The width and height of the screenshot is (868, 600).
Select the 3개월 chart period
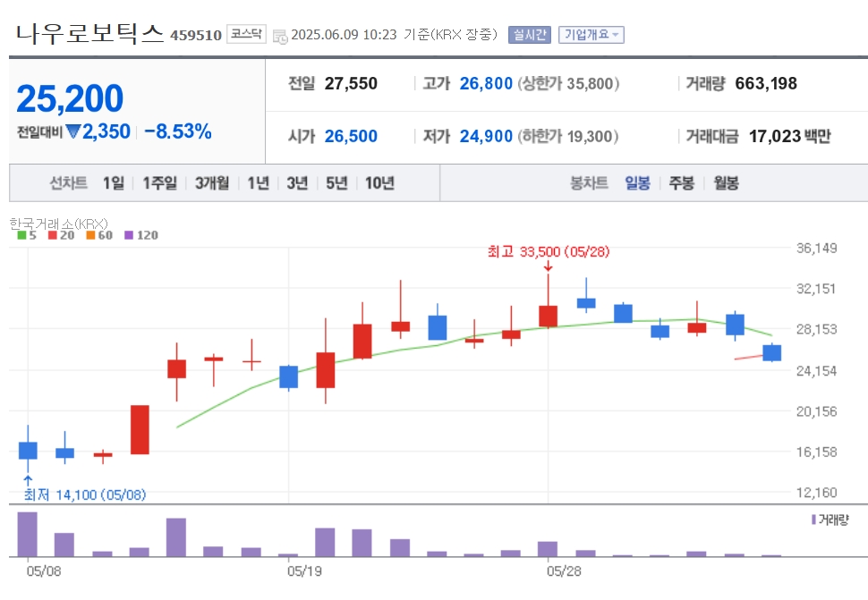coord(212,183)
